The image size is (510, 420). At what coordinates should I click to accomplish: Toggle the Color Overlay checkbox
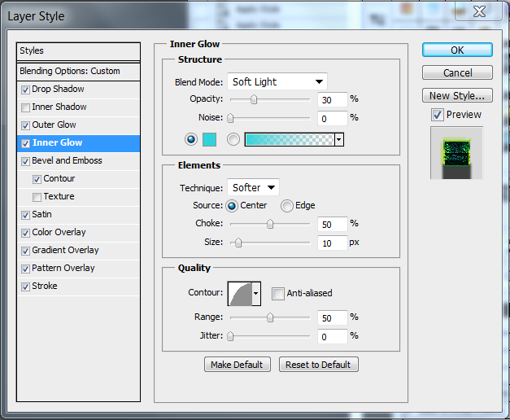[25, 233]
